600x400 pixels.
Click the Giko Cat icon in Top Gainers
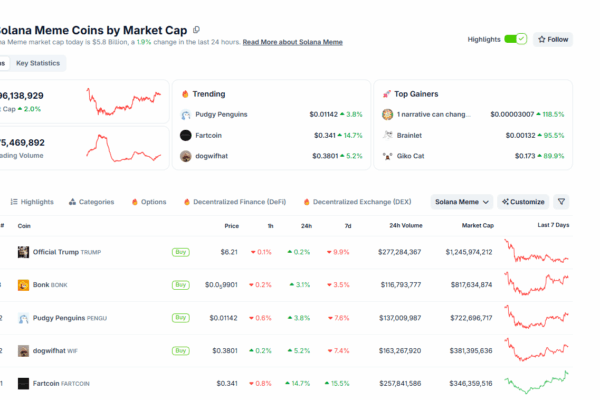click(x=387, y=156)
